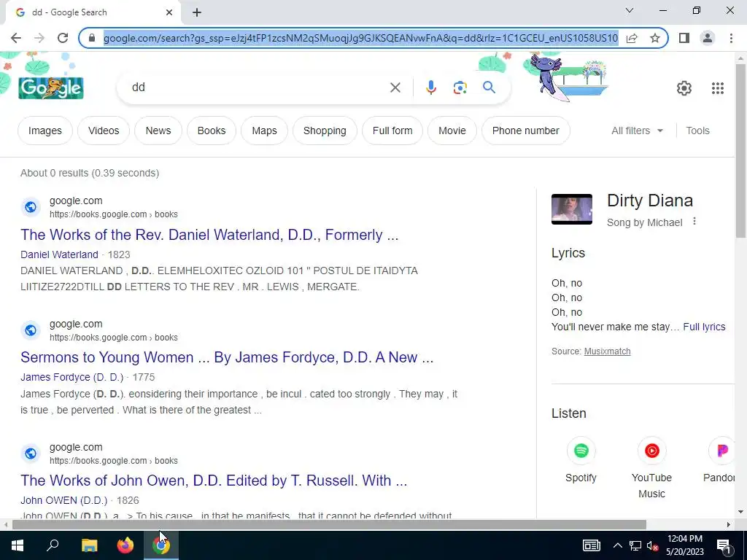Click the vertical page scrollbar

(x=741, y=150)
